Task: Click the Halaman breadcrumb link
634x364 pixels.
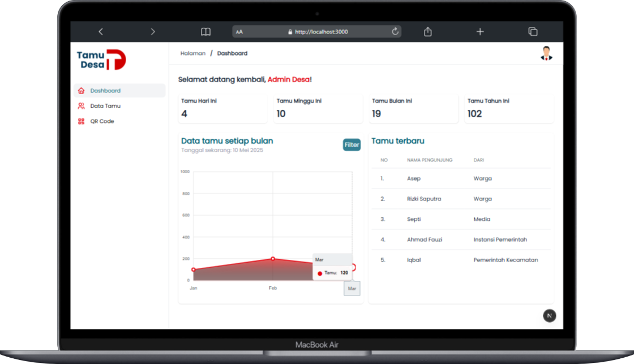Action: coord(192,53)
